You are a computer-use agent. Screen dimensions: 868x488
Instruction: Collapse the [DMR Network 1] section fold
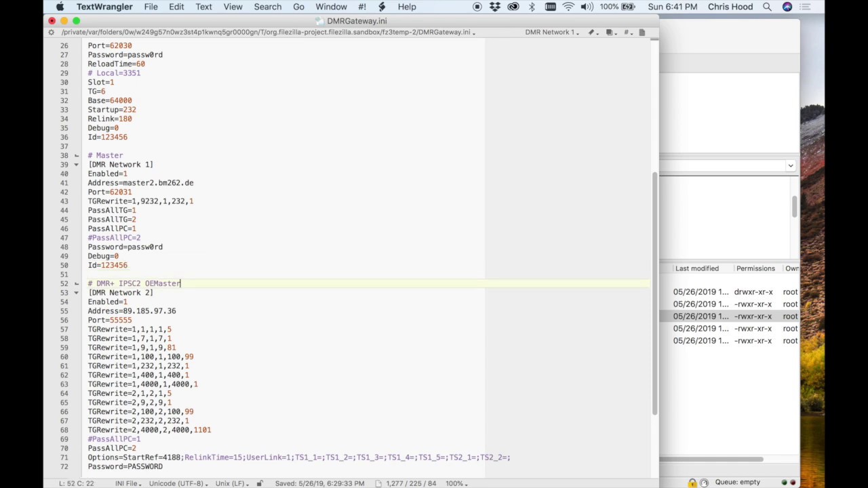[x=76, y=165]
